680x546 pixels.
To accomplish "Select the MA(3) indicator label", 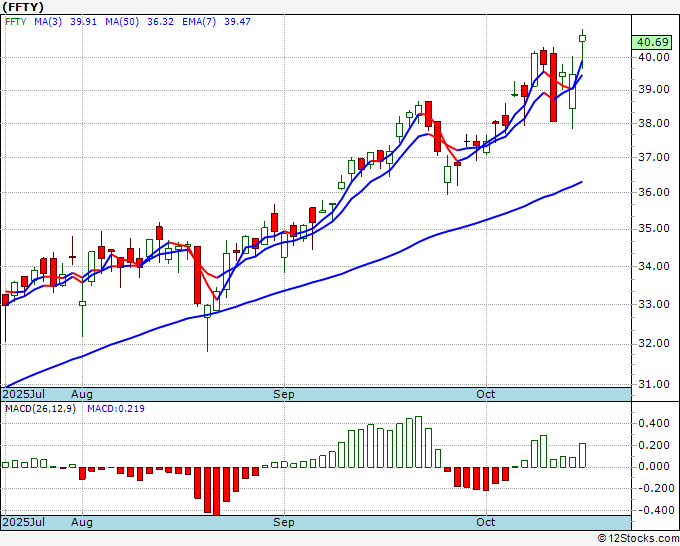I will pyautogui.click(x=48, y=22).
